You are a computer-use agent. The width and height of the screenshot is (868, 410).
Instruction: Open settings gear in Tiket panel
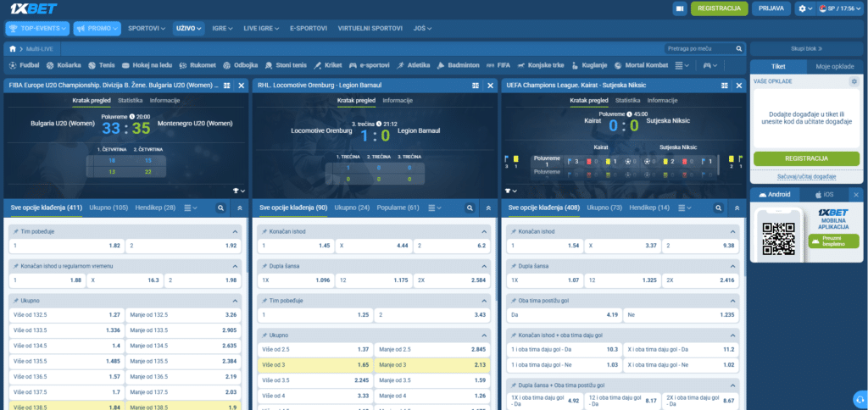click(854, 81)
